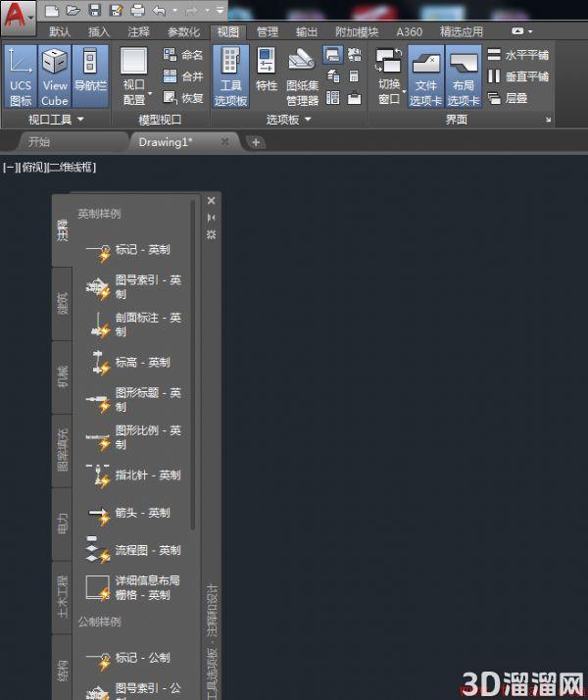Click 层叠 cascade windows
Viewport: 588px width, 700px height.
point(508,98)
